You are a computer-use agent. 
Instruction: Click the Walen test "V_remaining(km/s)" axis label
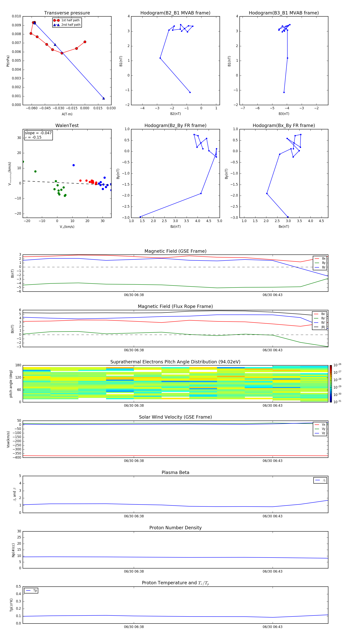pos(10,173)
